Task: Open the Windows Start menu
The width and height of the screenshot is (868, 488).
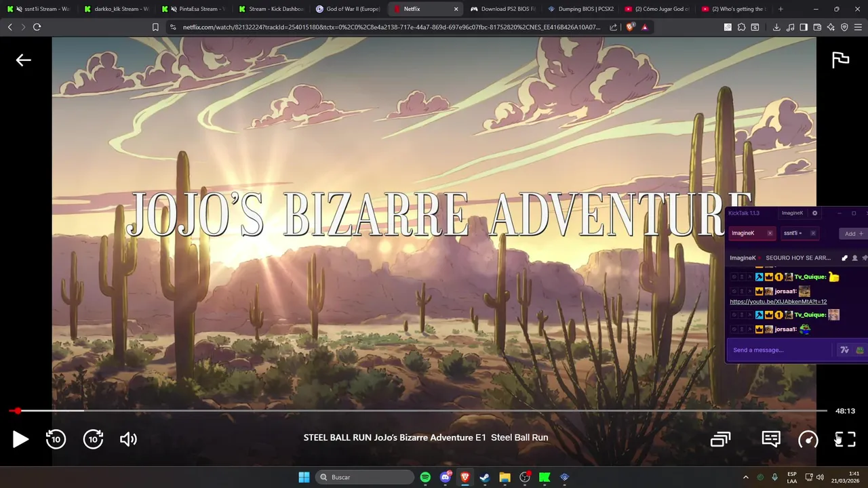Action: [304, 477]
